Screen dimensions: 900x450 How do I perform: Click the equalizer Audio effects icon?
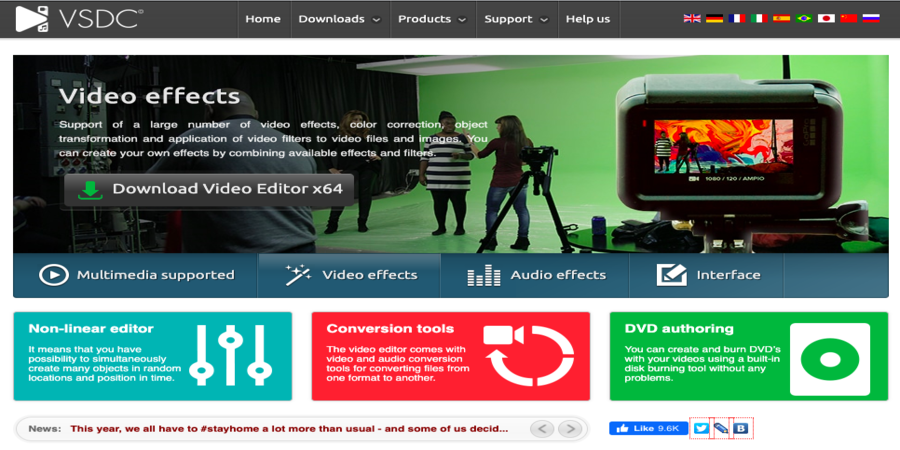[x=484, y=276]
